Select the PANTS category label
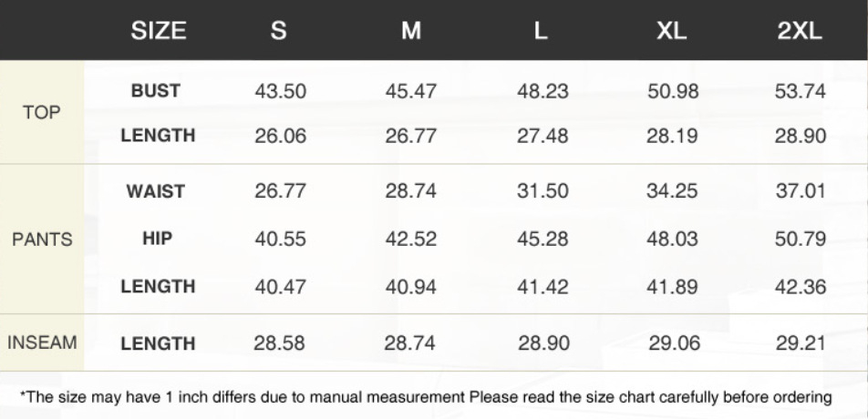Viewport: 868px width, 419px height. click(x=42, y=240)
